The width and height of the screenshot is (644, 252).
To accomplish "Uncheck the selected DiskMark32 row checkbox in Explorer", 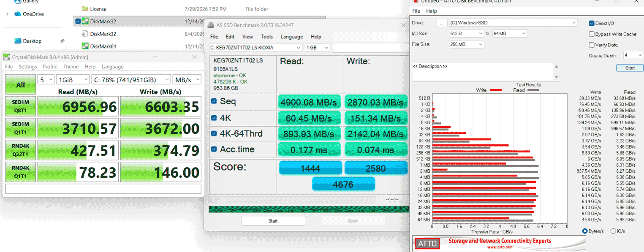I will pos(78,22).
